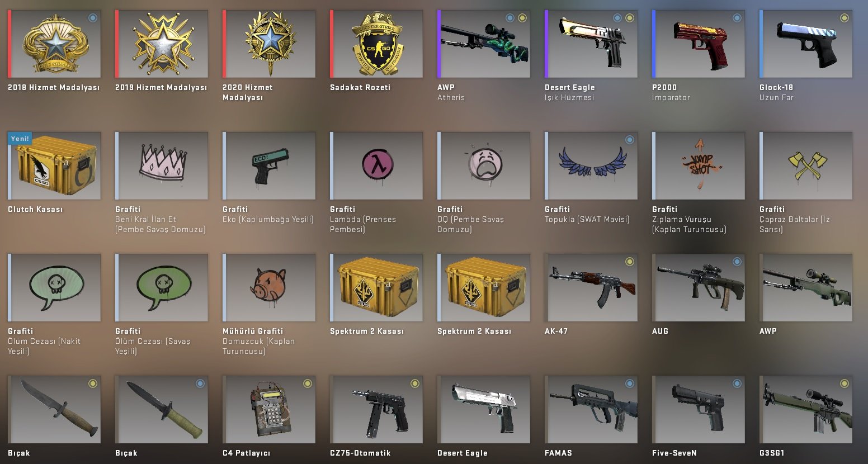This screenshot has width=868, height=464.
Task: Choose the Zıplama Vuruşu graffiti item
Action: pyautogui.click(x=699, y=165)
